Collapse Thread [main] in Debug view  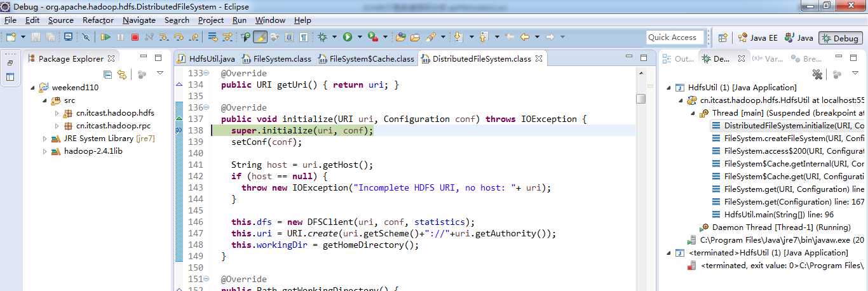[693, 113]
